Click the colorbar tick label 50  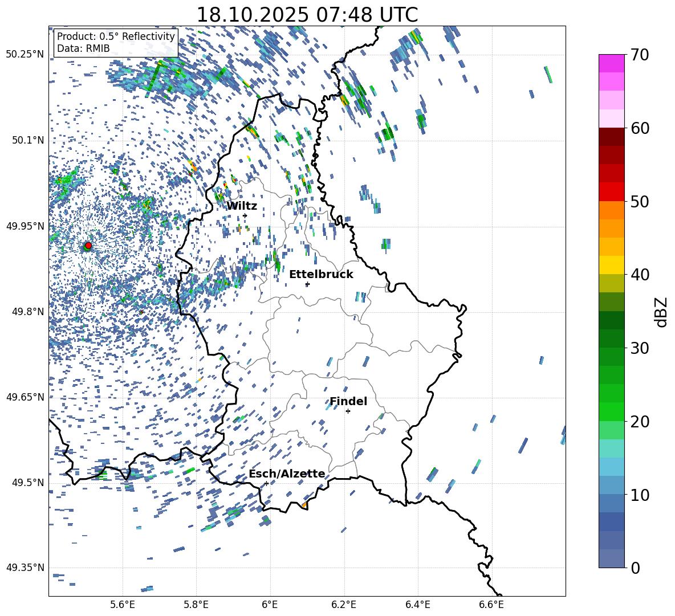click(640, 201)
